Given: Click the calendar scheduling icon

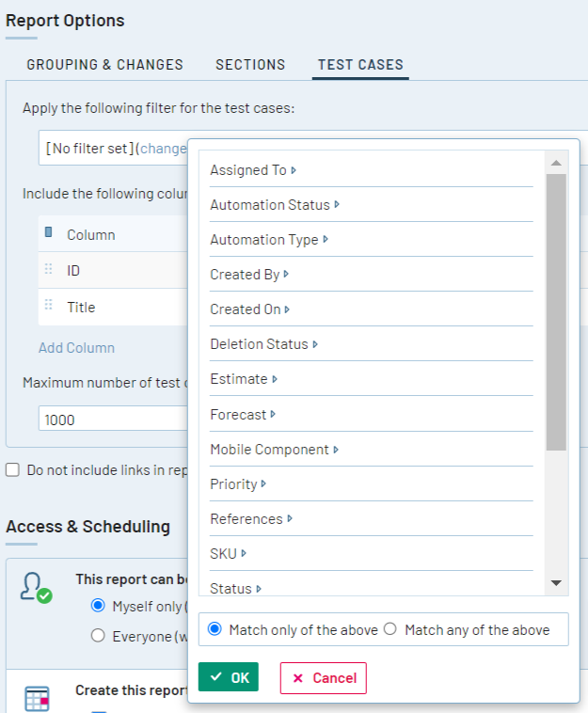Looking at the screenshot, I should click(37, 700).
